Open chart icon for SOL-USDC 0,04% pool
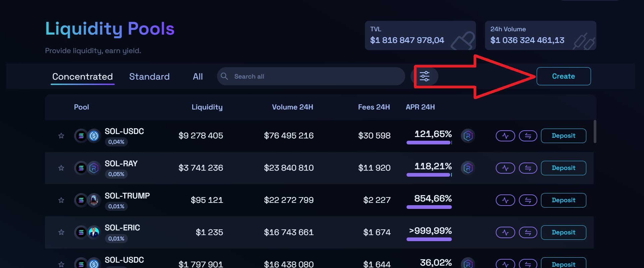 (505, 136)
